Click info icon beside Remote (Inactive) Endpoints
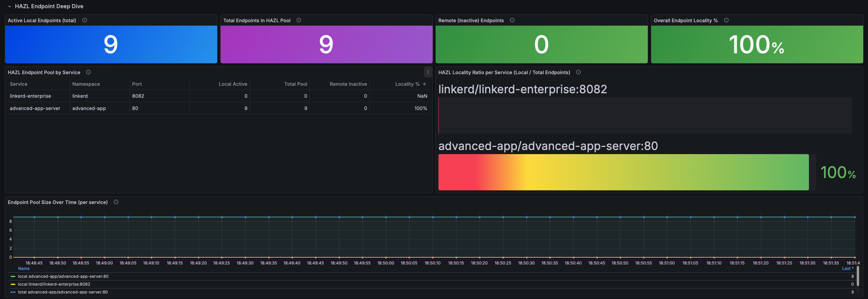Viewport: 868px width, 299px height. click(x=512, y=21)
